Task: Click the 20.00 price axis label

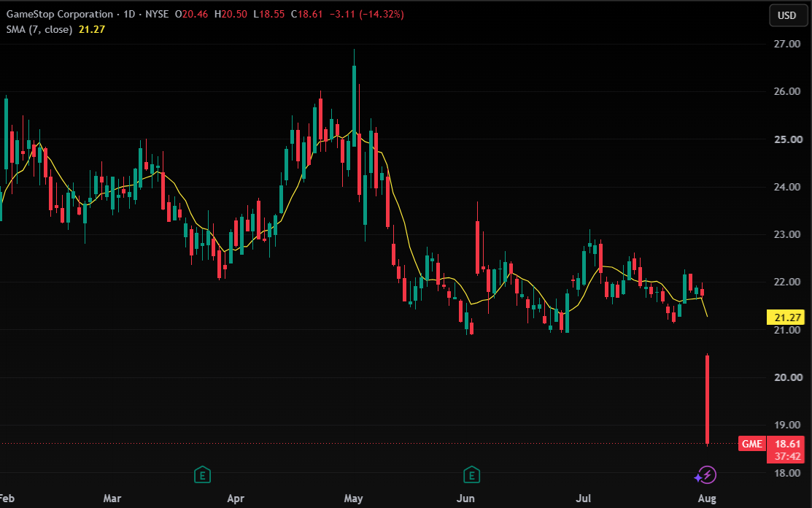Action: pos(786,377)
